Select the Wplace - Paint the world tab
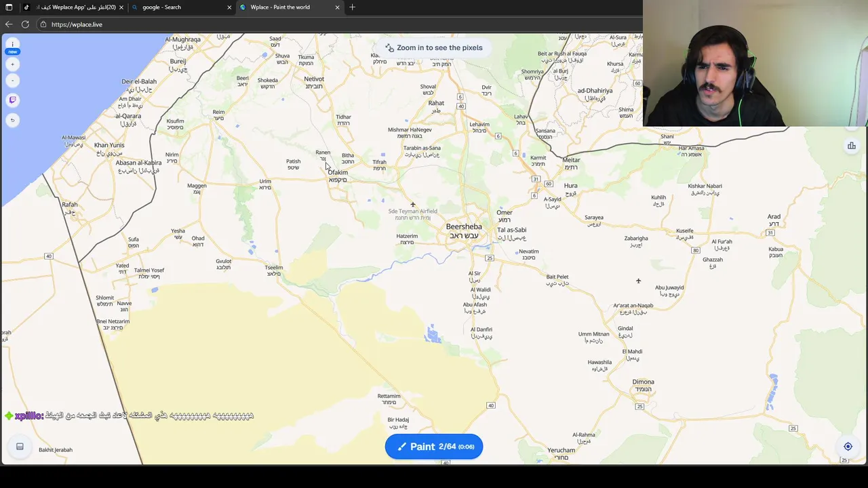The width and height of the screenshot is (868, 488). [289, 7]
